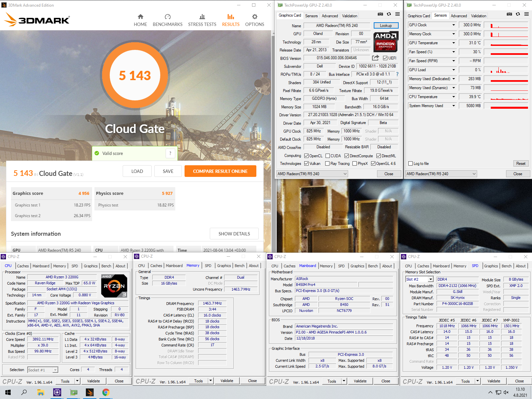
Task: Click the BIOS version share/export icon
Action: pyautogui.click(x=375, y=58)
